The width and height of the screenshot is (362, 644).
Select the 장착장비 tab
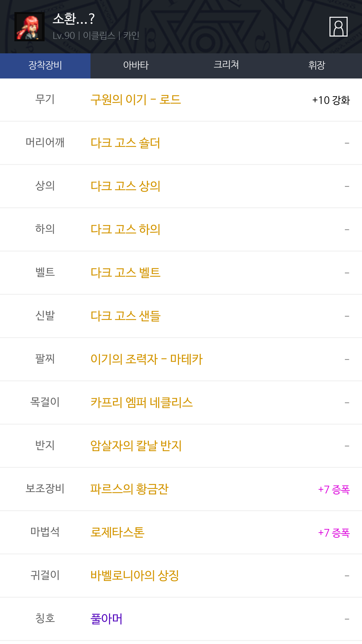(45, 65)
